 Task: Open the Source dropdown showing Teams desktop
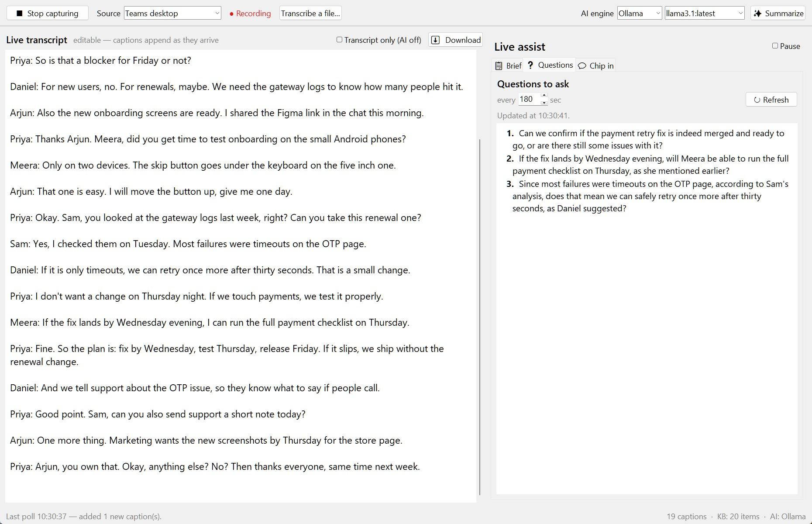(172, 13)
